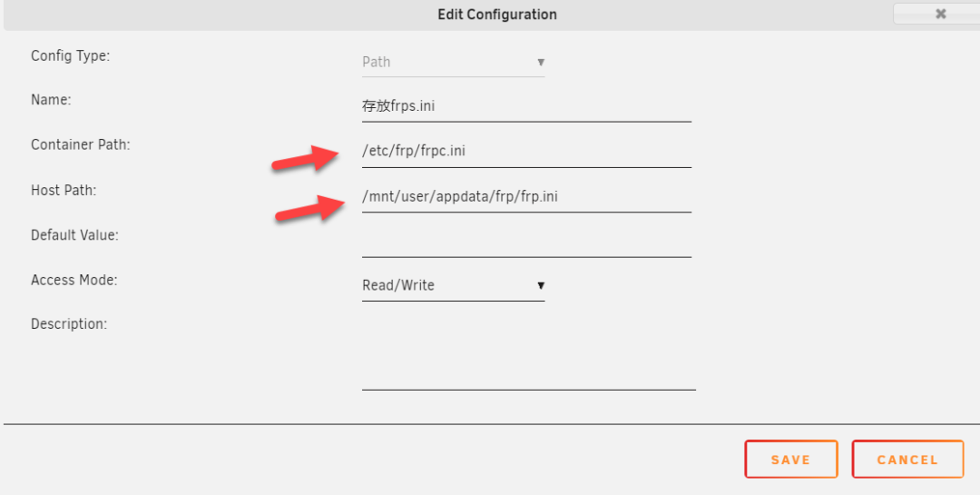Click the "Description:" label

click(x=69, y=324)
